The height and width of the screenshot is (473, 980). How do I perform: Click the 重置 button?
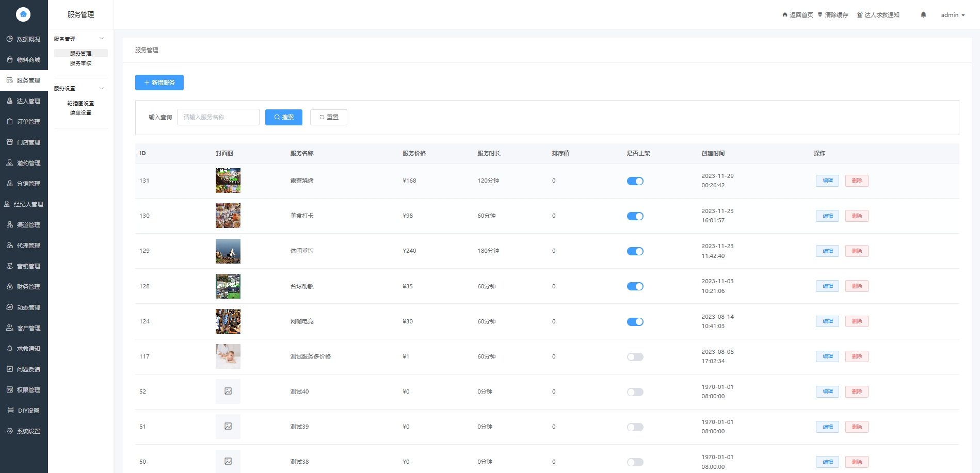pos(329,117)
